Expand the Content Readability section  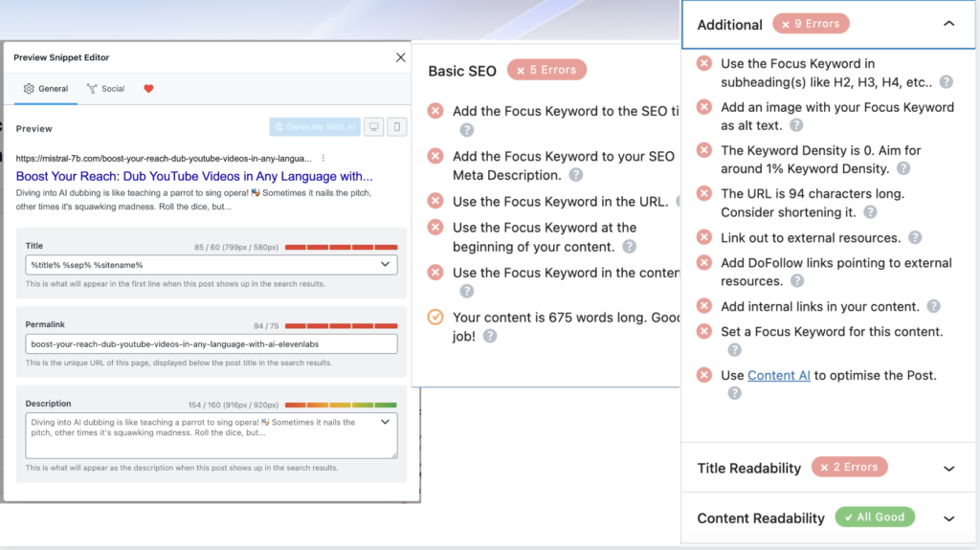(x=948, y=518)
